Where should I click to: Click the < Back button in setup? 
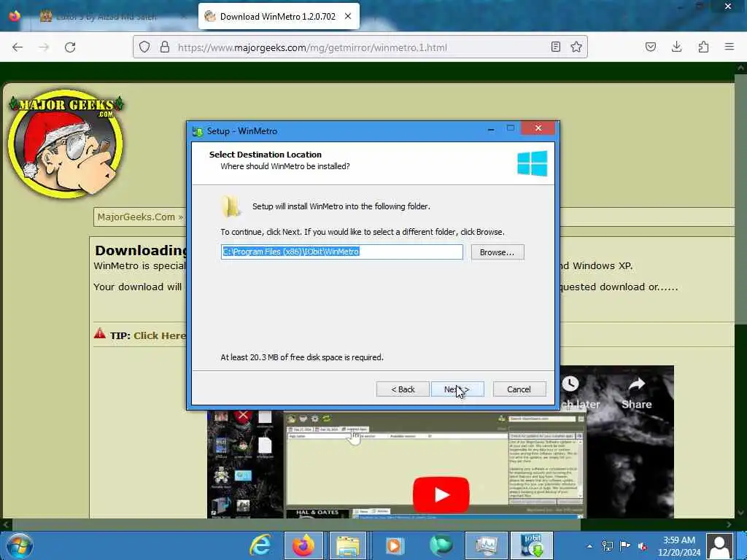click(403, 389)
